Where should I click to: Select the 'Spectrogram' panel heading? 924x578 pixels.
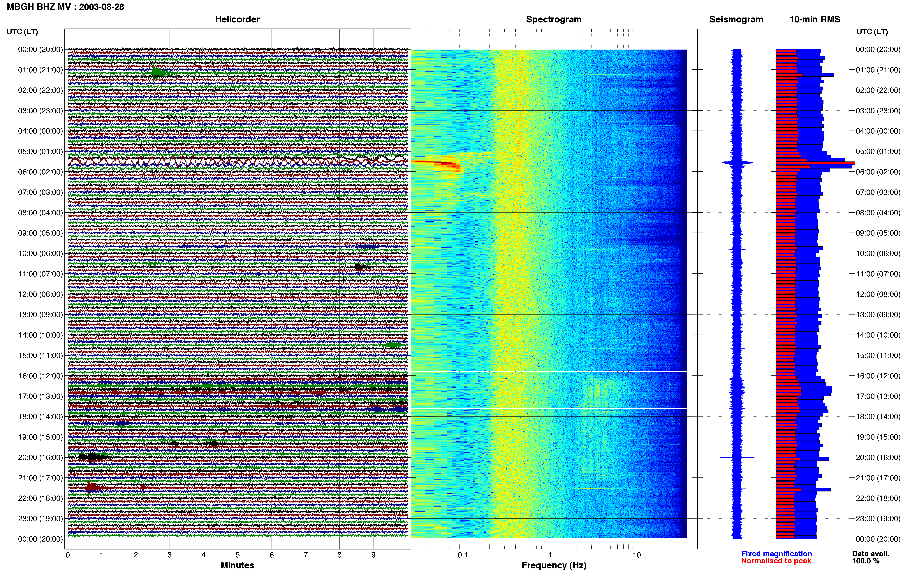click(x=554, y=19)
